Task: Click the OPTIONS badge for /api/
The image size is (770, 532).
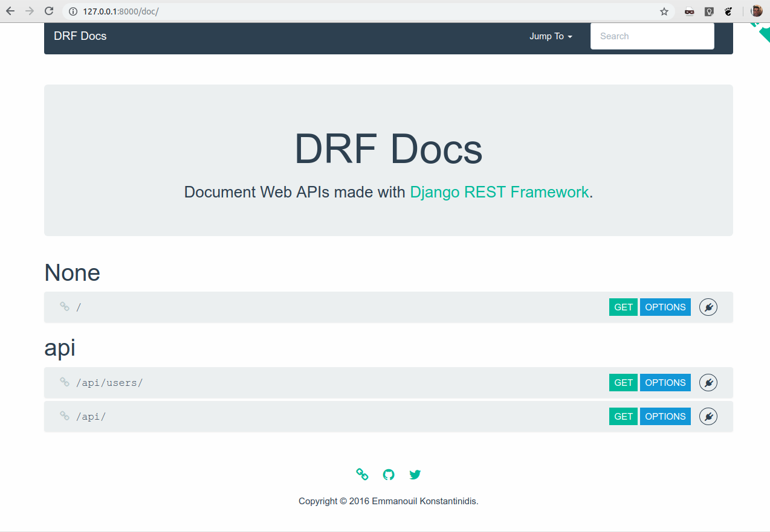Action: (665, 417)
